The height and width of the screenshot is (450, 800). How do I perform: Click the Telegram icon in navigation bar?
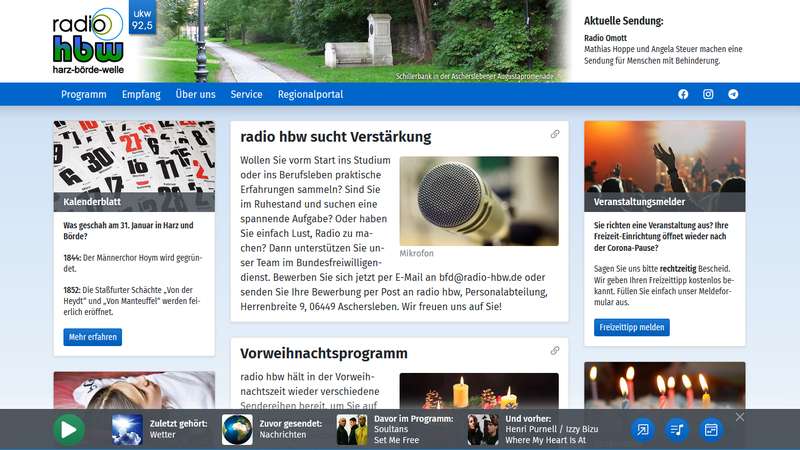click(733, 95)
